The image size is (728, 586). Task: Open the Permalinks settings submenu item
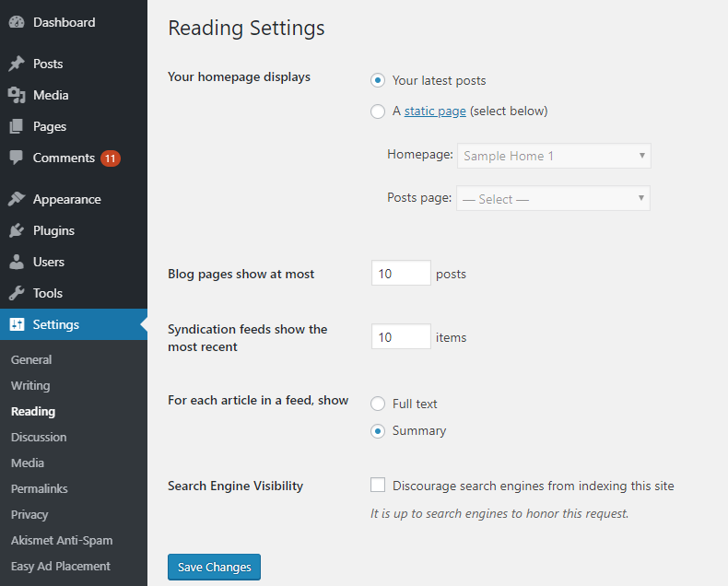[40, 488]
